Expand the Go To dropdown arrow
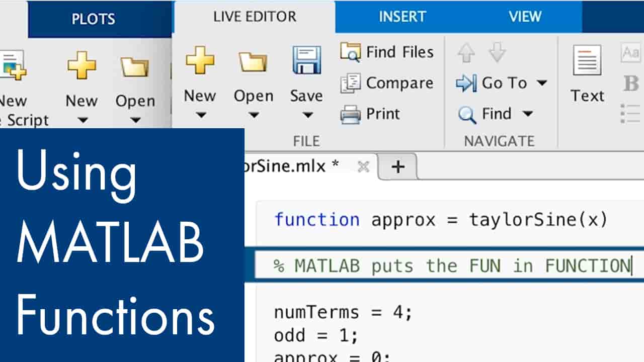 [541, 83]
